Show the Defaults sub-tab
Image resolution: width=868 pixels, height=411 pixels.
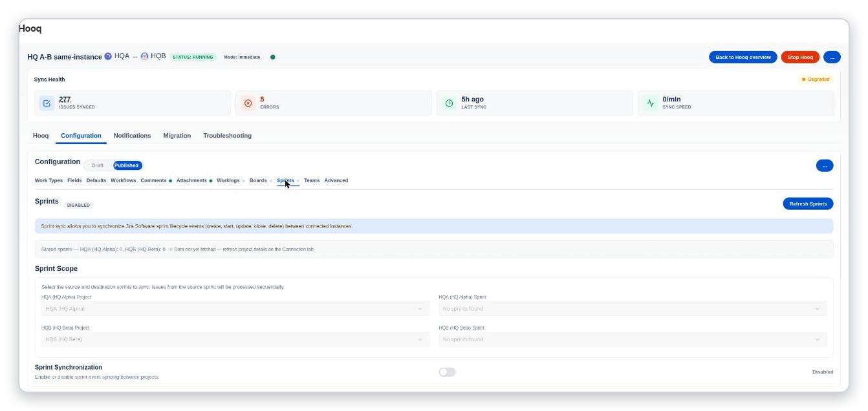point(96,180)
